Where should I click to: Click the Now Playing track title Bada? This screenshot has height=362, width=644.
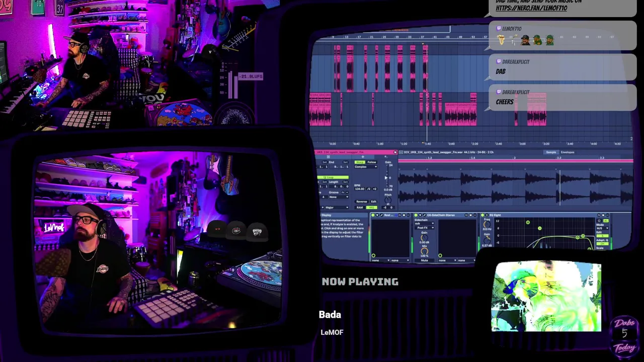click(330, 315)
